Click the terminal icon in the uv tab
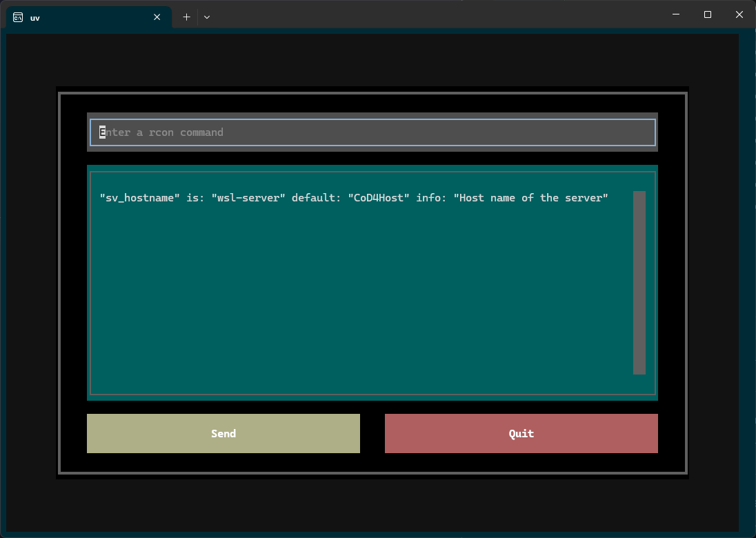The height and width of the screenshot is (538, 756). coord(18,17)
